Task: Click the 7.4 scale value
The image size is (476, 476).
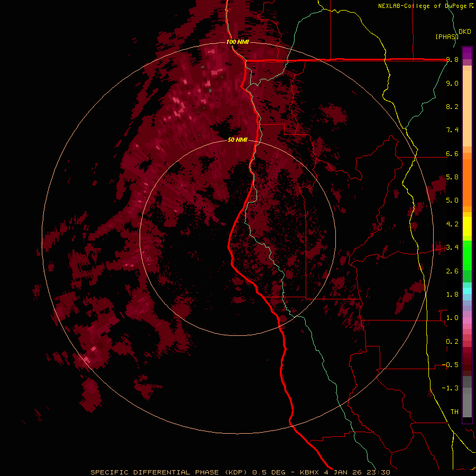Action: point(452,130)
